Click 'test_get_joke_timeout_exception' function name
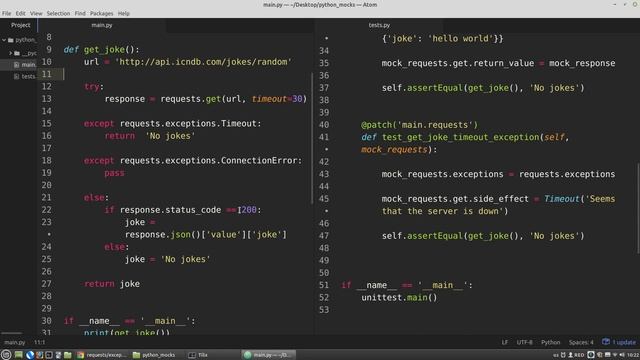Image resolution: width=640 pixels, height=360 pixels. pyautogui.click(x=460, y=137)
